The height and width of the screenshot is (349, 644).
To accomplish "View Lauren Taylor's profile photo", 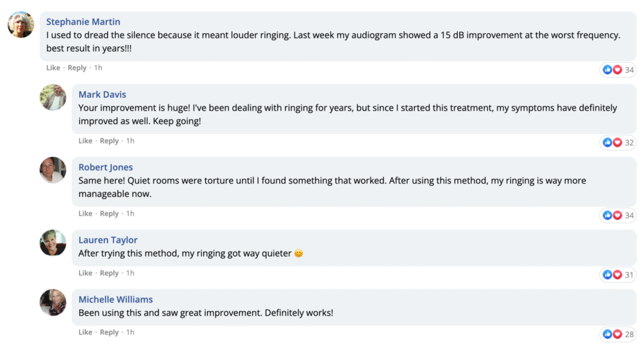I will pos(53,243).
